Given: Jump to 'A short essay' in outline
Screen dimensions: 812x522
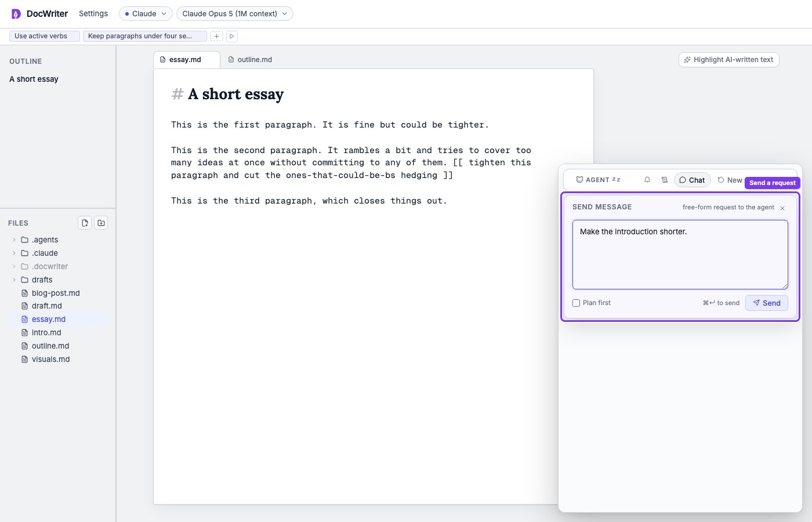Looking at the screenshot, I should tap(34, 79).
